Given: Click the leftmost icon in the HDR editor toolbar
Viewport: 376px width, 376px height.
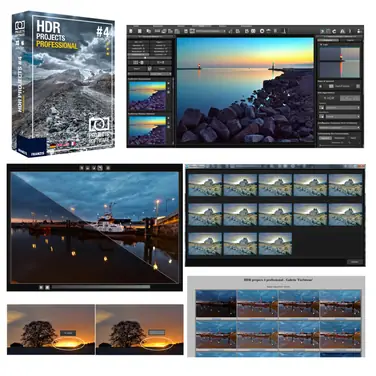Looking at the screenshot, I should tap(130, 31).
